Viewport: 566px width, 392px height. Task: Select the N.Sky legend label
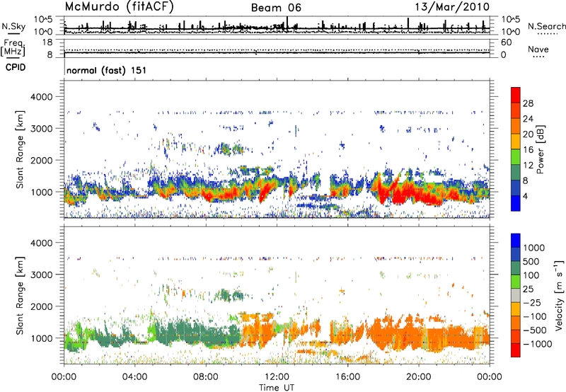click(x=13, y=26)
